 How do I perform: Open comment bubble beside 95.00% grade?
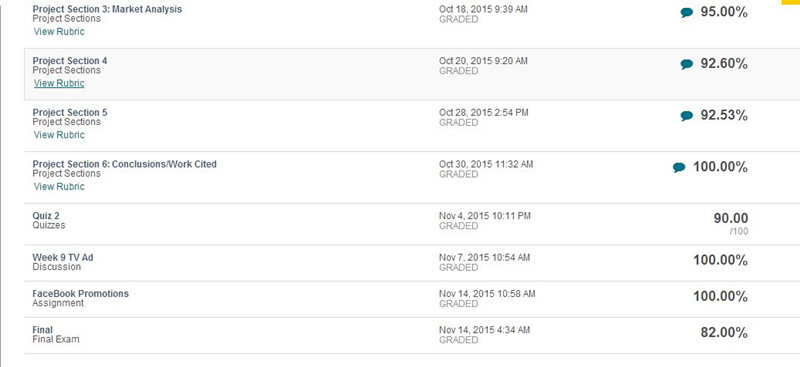click(687, 13)
